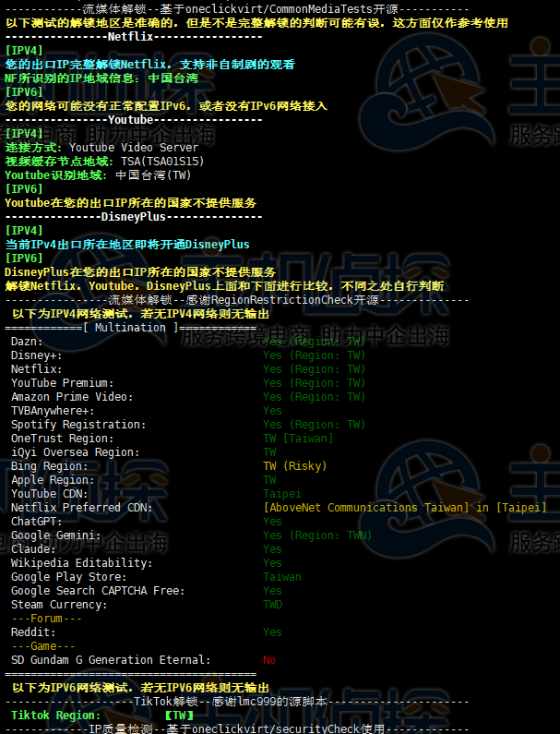Click the TW (Risky) Bing result

pos(294,466)
